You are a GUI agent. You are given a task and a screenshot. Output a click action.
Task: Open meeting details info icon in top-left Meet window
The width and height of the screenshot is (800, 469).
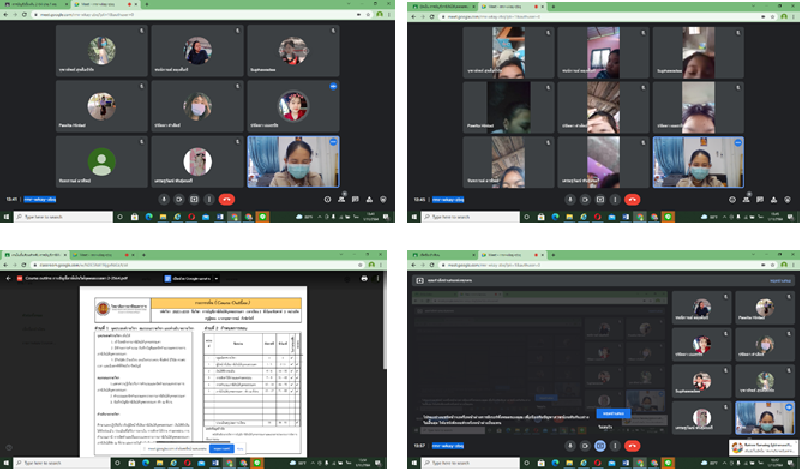coord(327,199)
